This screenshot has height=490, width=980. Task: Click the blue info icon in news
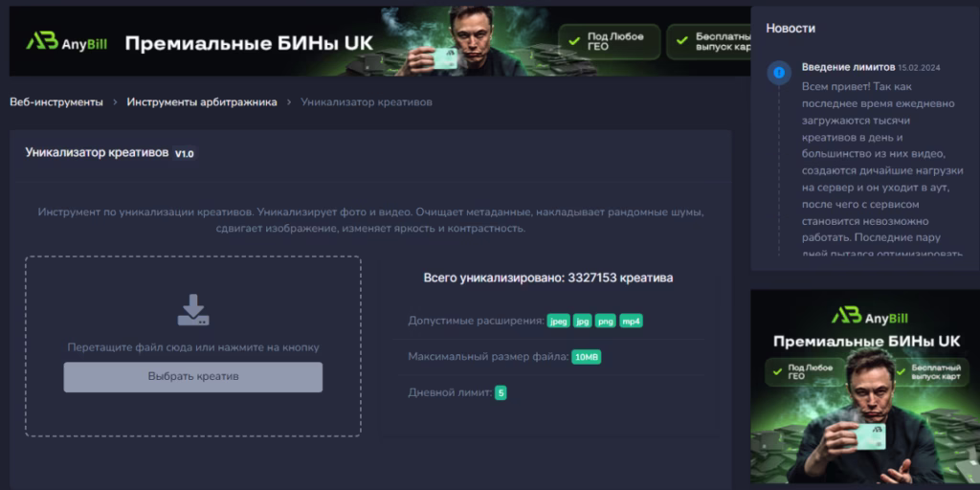(780, 72)
